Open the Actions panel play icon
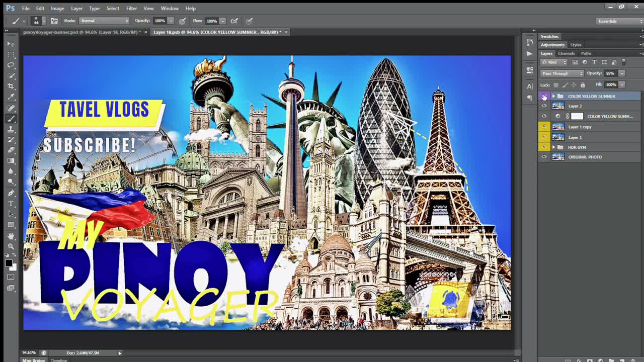 [530, 53]
